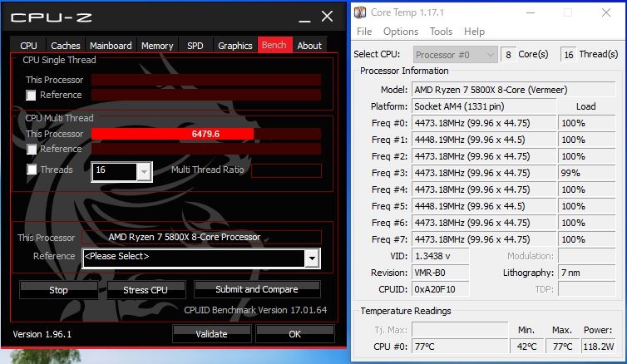Click the Power reading 118.2W
Screen dimensions: 627x364
[598, 347]
